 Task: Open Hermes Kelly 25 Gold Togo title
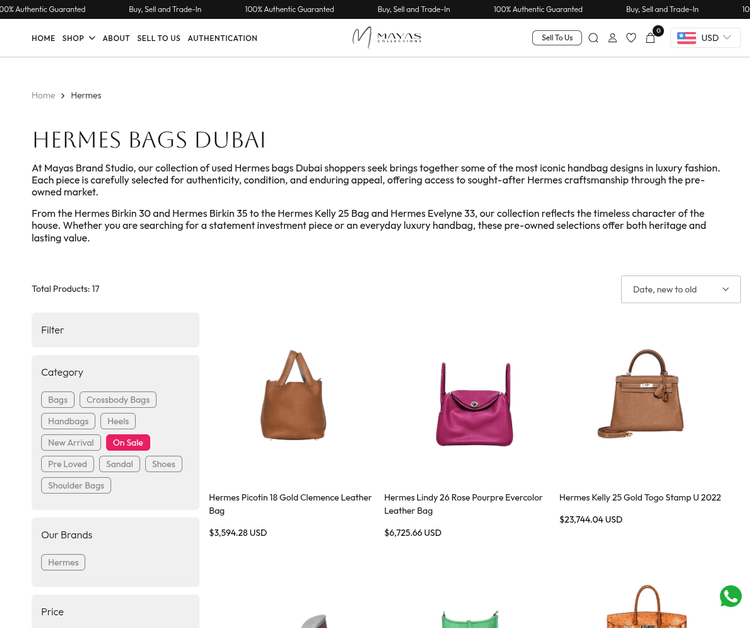640,497
